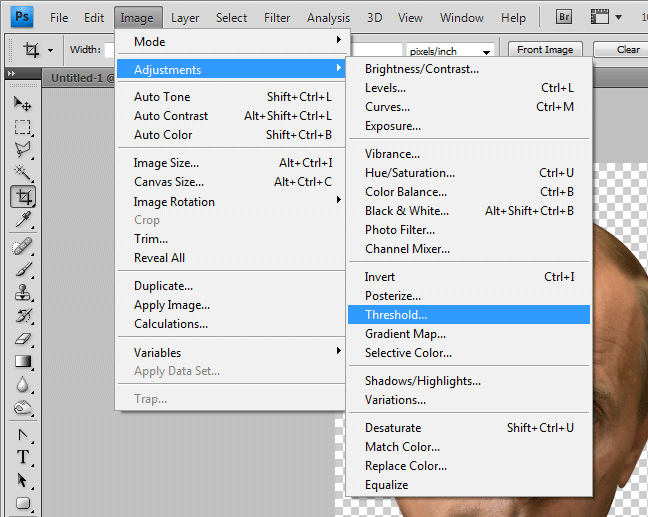Expand the Image Rotation submenu
The height and width of the screenshot is (517, 648).
pos(233,202)
